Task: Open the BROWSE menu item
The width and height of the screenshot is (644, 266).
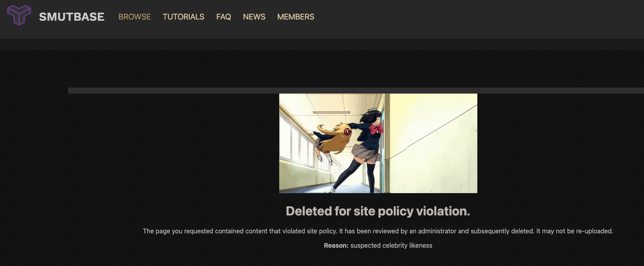Action: click(x=134, y=17)
